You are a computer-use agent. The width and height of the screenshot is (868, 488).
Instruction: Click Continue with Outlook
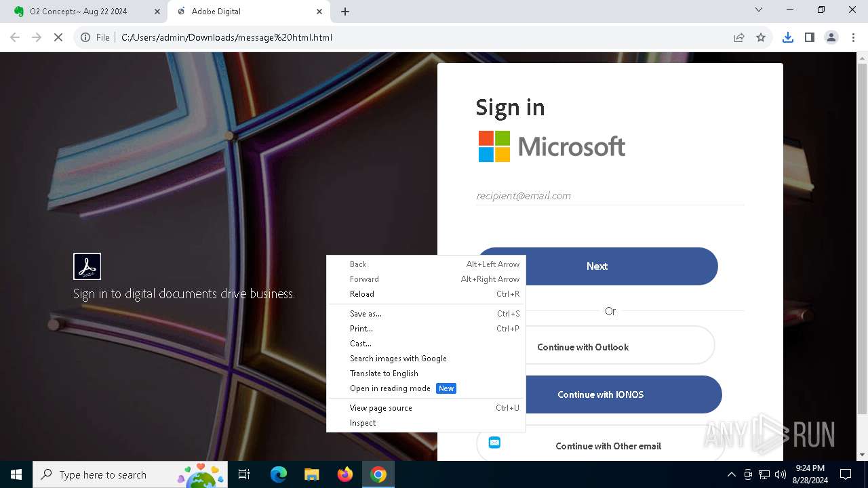point(597,346)
